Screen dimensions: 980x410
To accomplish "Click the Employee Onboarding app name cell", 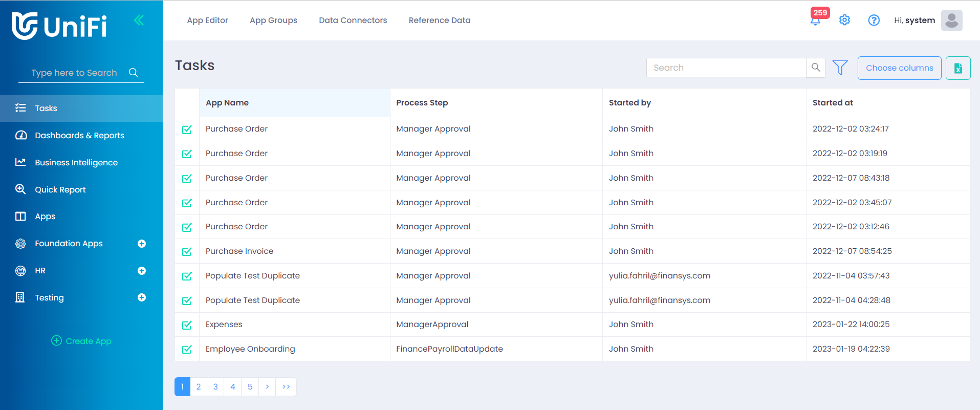I will tap(295, 349).
